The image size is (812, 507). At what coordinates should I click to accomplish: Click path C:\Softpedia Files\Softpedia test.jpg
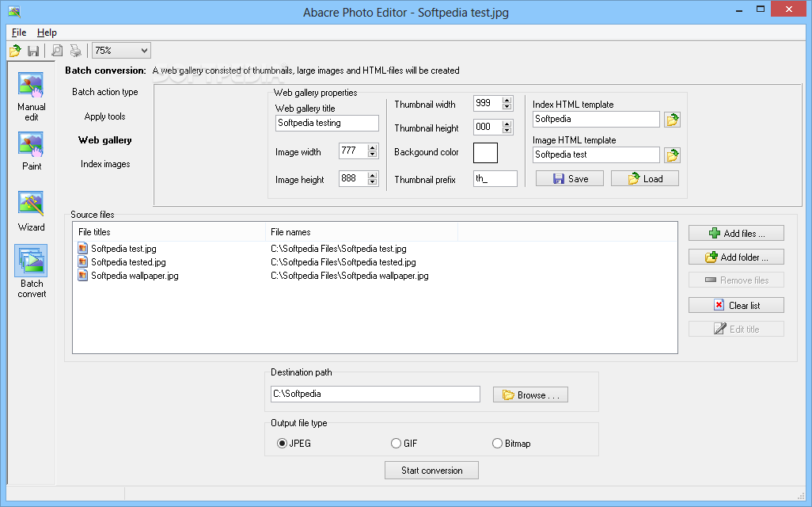tap(339, 248)
